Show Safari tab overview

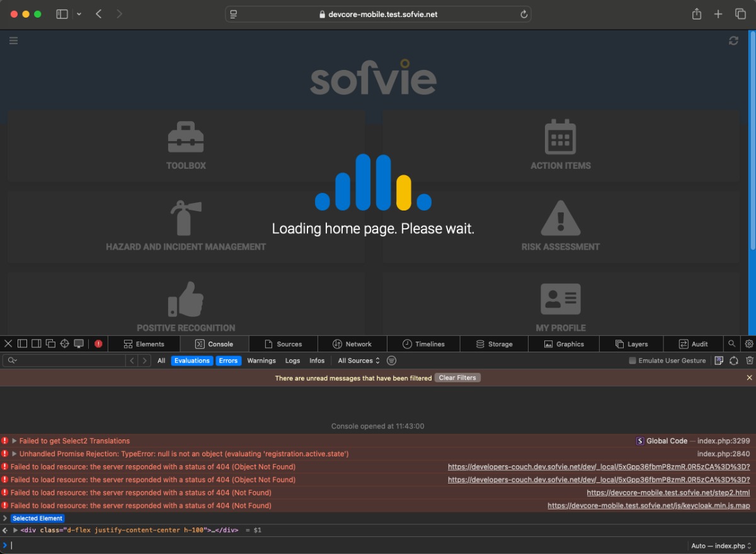coord(740,14)
